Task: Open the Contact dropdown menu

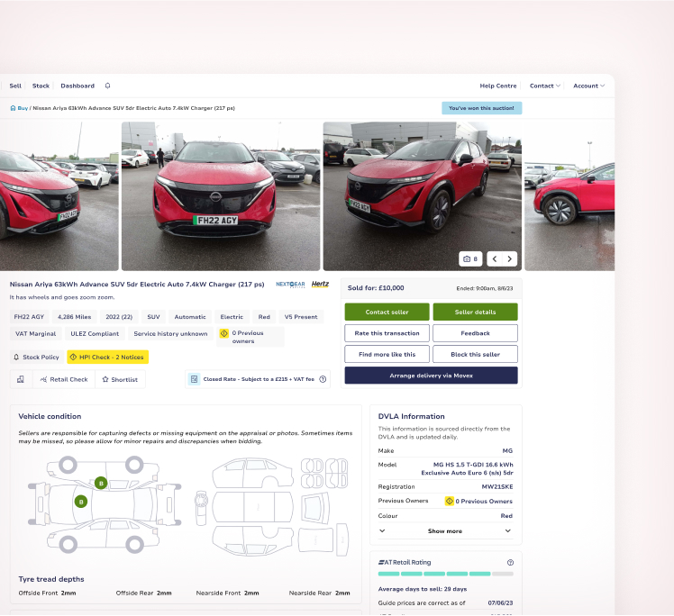Action: tap(544, 86)
